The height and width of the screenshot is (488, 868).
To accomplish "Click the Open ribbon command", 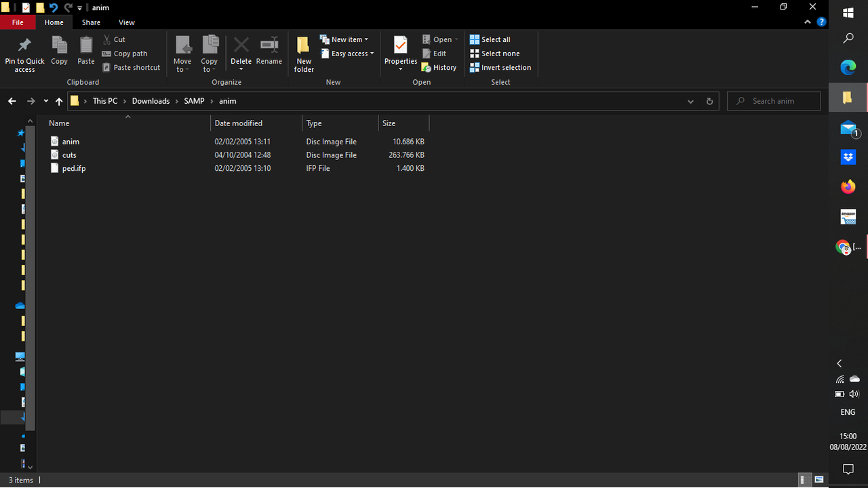I will coord(440,39).
